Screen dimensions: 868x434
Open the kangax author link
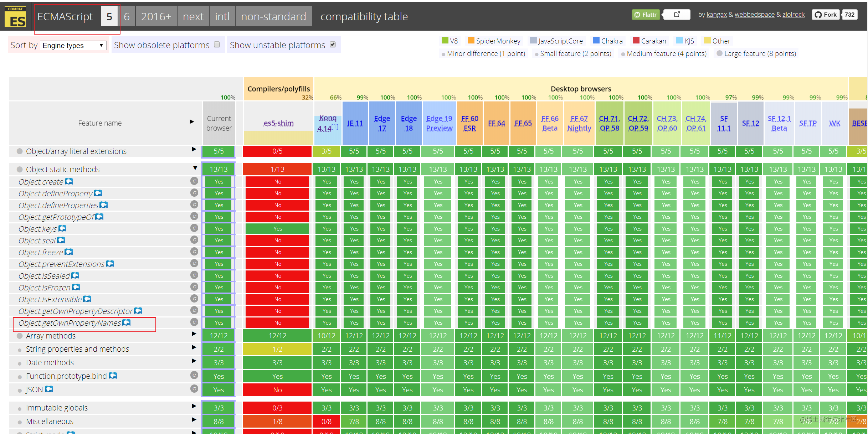716,15
